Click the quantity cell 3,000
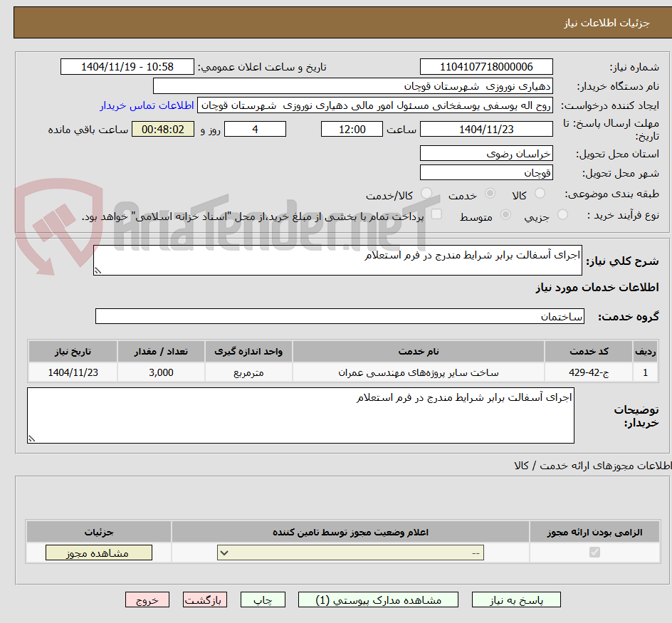 [161, 372]
